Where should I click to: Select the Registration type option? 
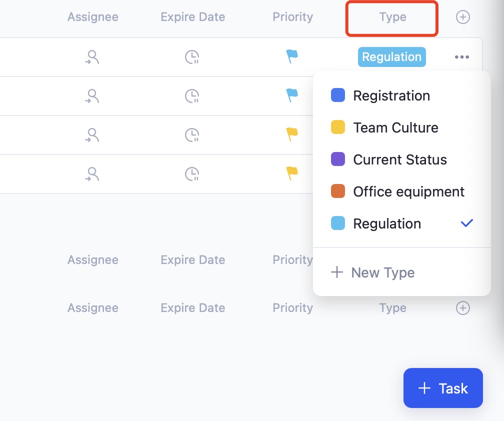pyautogui.click(x=391, y=95)
